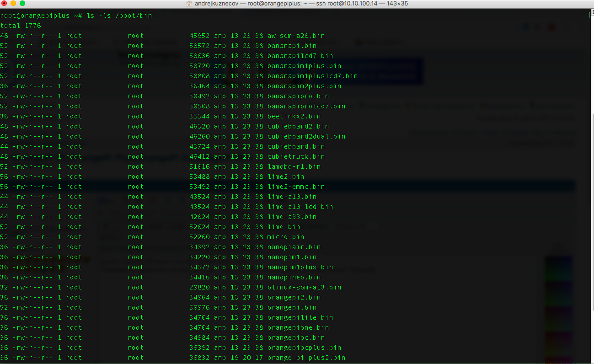This screenshot has width=594, height=364.
Task: Select file name cubietruck.bin
Action: click(x=296, y=156)
